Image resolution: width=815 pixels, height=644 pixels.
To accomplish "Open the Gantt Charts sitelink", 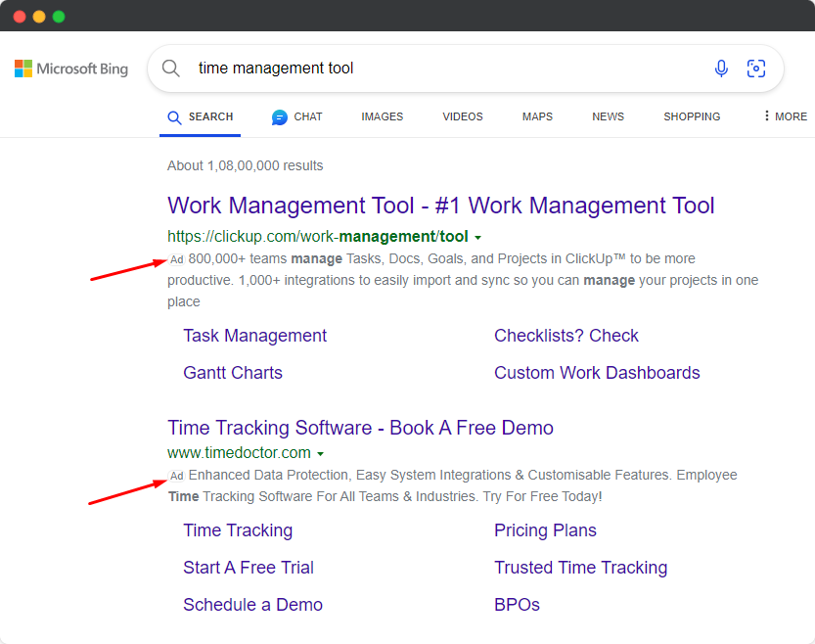I will [232, 373].
